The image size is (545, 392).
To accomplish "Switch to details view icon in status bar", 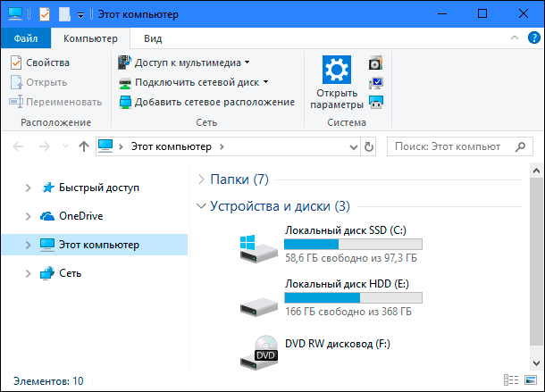I will pyautogui.click(x=511, y=380).
